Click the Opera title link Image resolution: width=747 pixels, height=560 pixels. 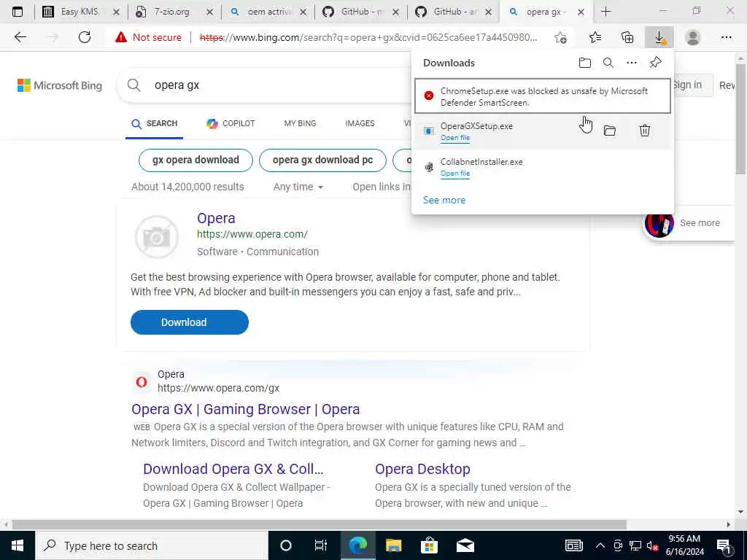[x=216, y=218]
